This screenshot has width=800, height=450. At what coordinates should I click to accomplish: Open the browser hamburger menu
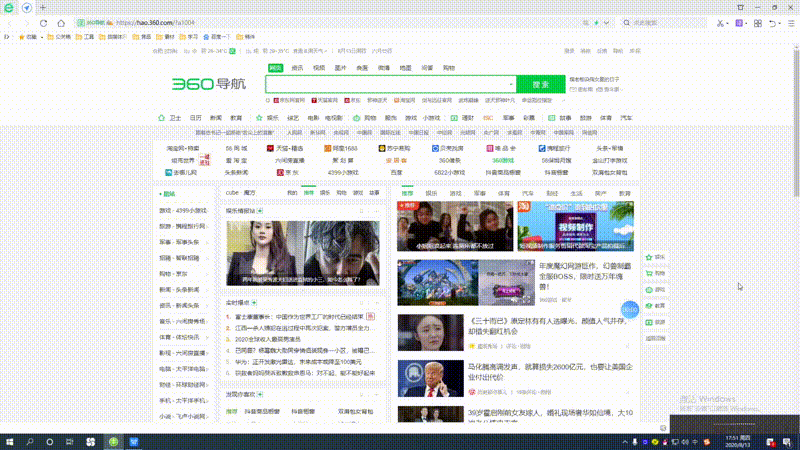791,23
